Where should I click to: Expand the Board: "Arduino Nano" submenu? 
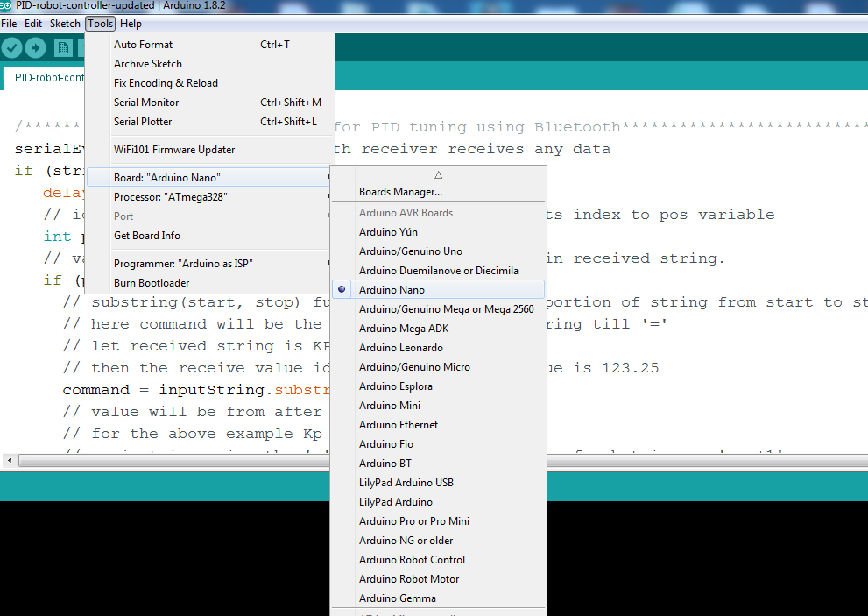click(x=209, y=177)
